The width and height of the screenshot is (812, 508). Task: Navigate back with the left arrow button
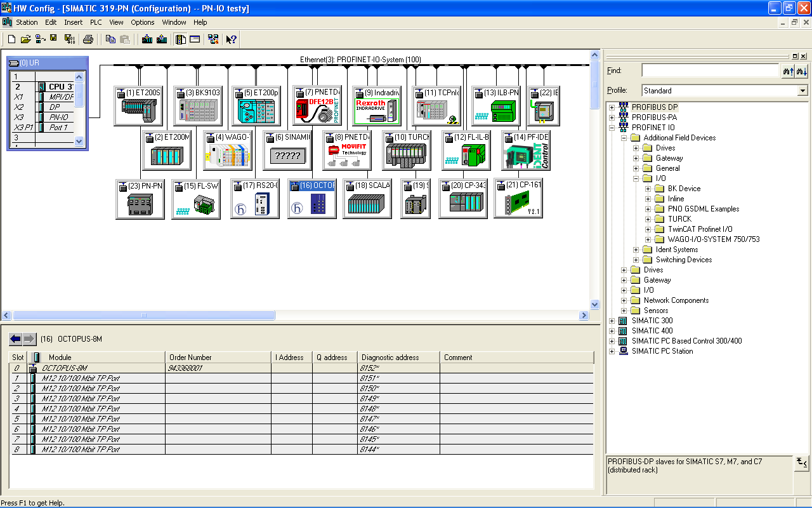tap(16, 338)
